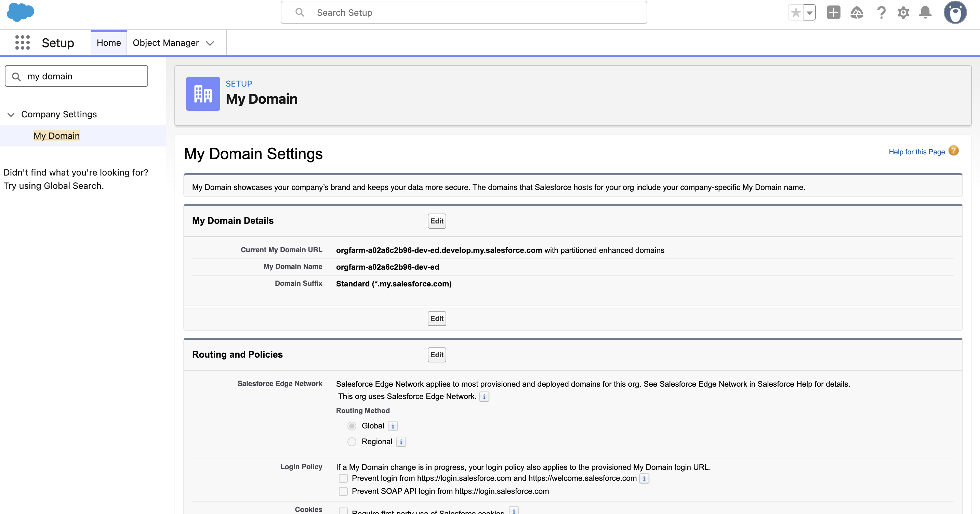Switch to the Home tab
This screenshot has width=980, height=514.
108,43
